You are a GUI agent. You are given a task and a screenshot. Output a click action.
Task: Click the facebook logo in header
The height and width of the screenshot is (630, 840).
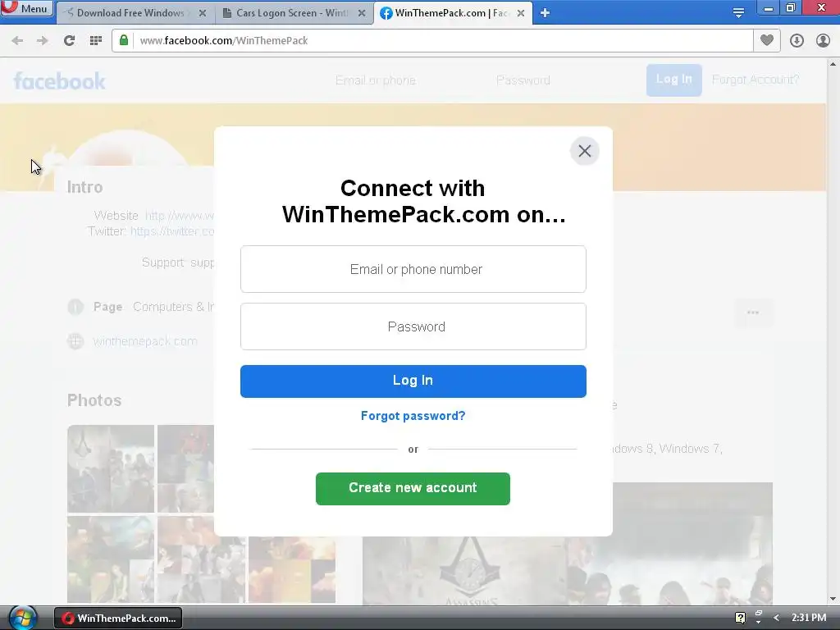pos(59,81)
